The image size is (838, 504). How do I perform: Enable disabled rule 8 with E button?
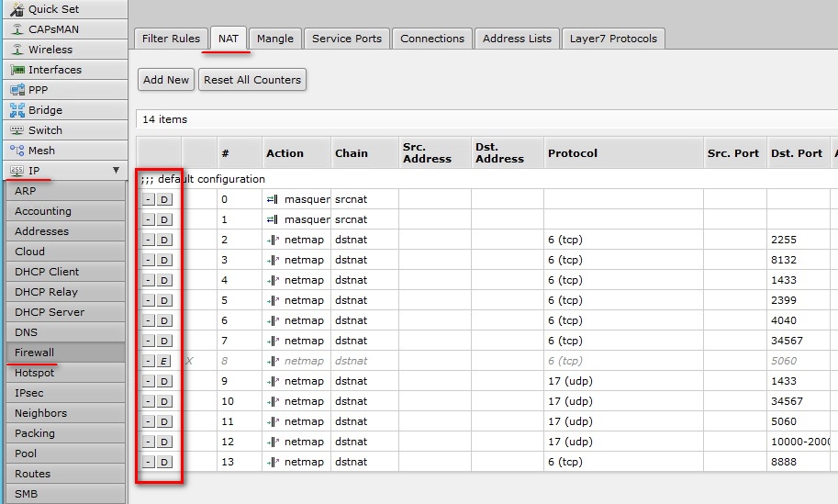tap(164, 362)
